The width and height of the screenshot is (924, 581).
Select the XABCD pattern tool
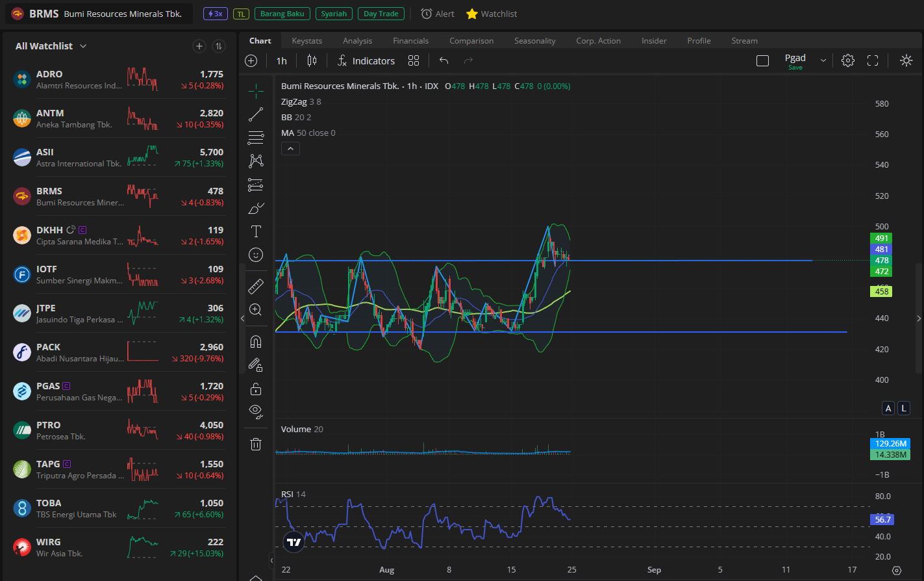point(256,161)
